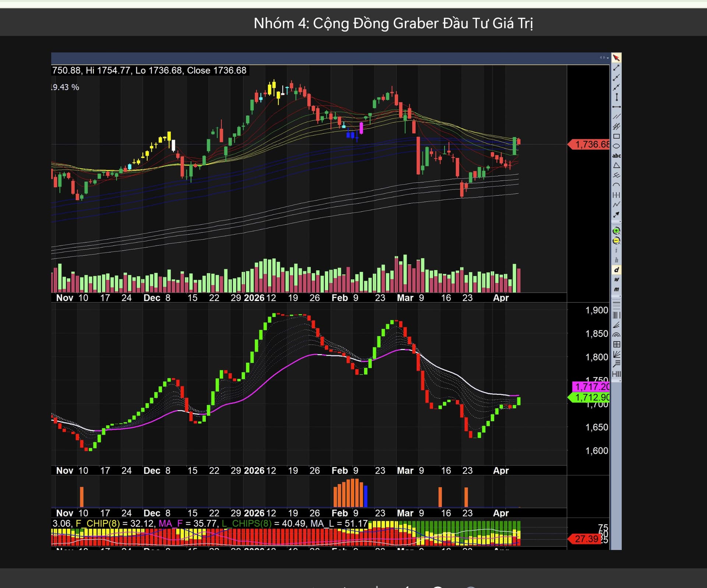
Task: Expand the interval toolbar overflow arrow
Action: (620, 296)
